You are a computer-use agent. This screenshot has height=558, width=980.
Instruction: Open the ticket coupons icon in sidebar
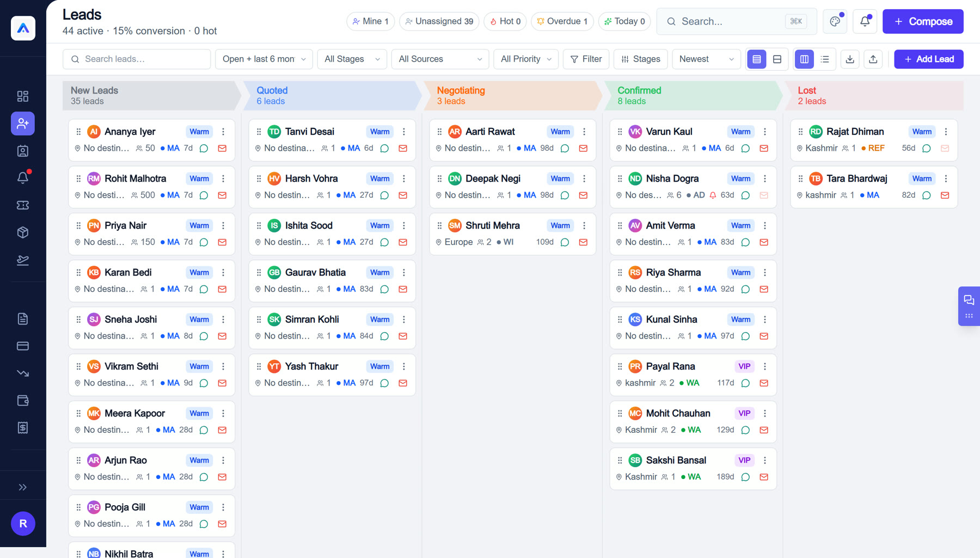tap(23, 205)
